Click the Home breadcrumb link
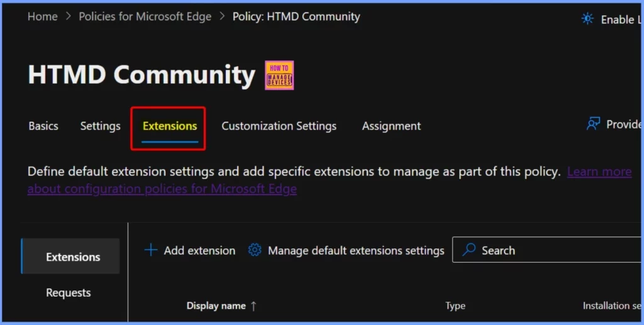Screen dimensions: 644x325 (x=43, y=17)
